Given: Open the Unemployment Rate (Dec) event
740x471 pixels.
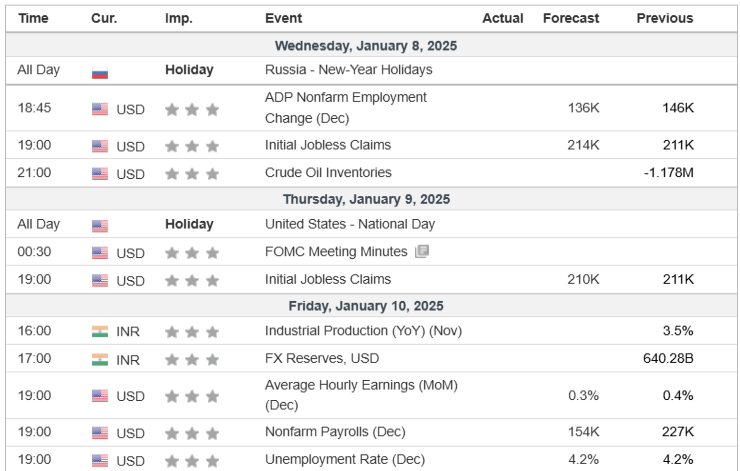Looking at the screenshot, I should (344, 459).
